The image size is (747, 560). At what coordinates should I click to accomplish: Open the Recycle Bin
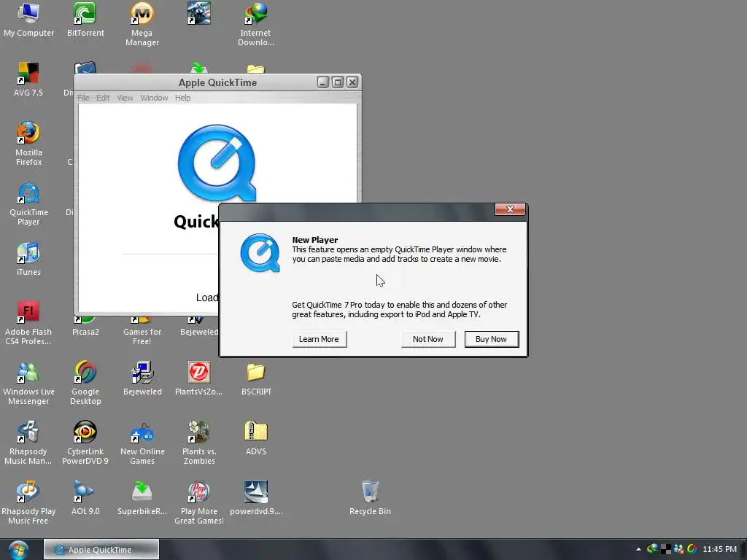coord(370,497)
